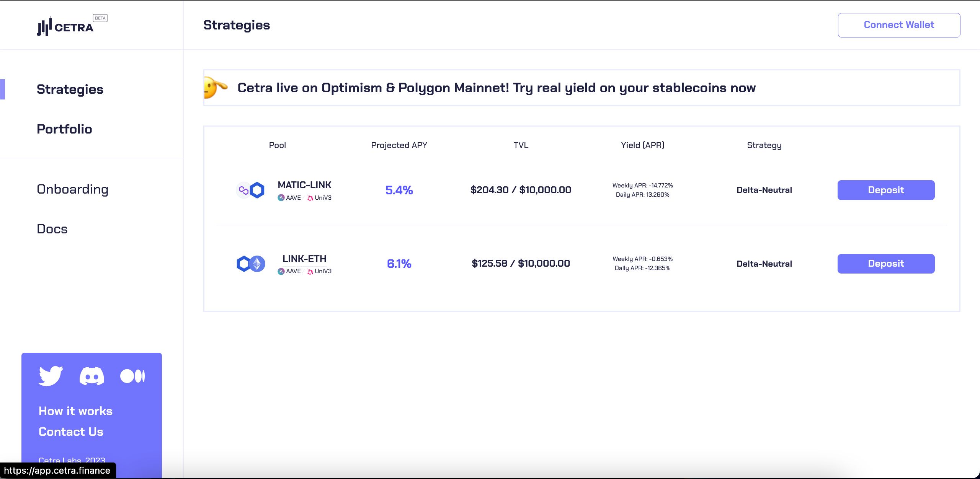Open Onboarding from sidebar

pyautogui.click(x=73, y=188)
